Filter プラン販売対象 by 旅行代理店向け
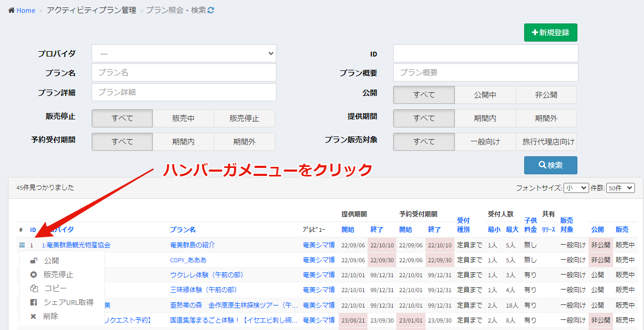644x330 pixels. [x=546, y=142]
